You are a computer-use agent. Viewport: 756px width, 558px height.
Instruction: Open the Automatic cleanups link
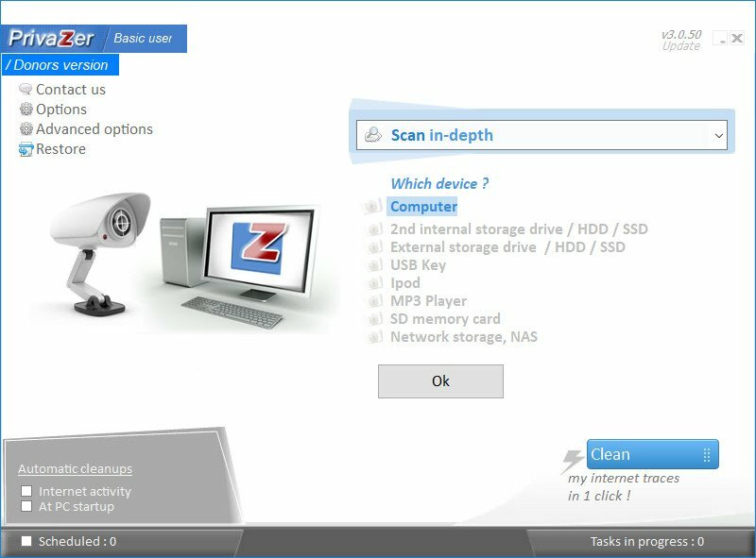click(x=76, y=468)
